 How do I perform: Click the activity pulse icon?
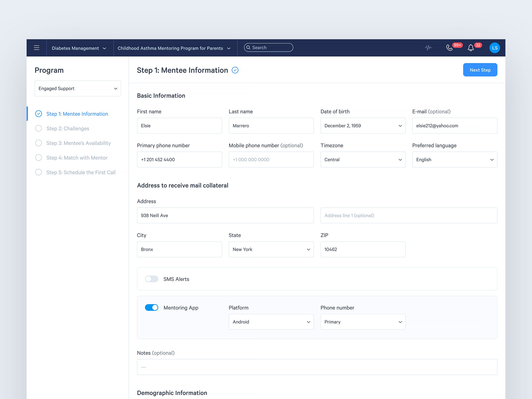click(x=428, y=48)
